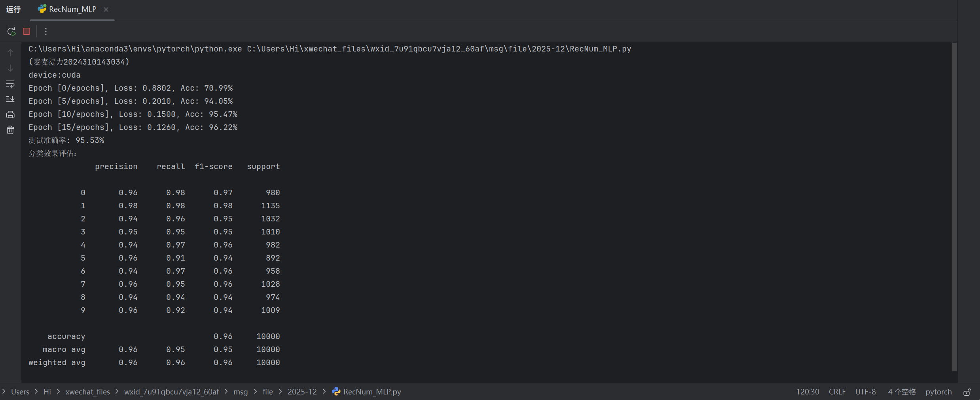Click the support column header
Viewport: 980px width, 400px height.
coord(263,167)
